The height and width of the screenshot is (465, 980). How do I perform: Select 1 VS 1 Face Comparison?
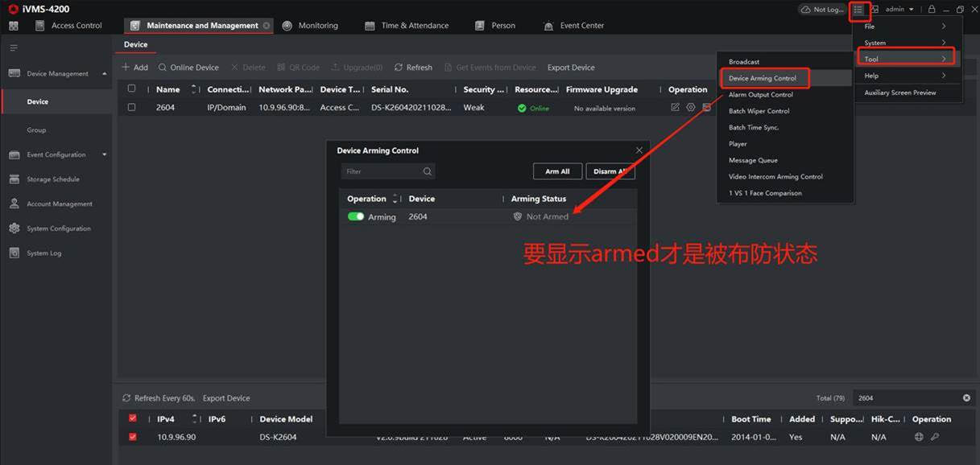point(765,193)
